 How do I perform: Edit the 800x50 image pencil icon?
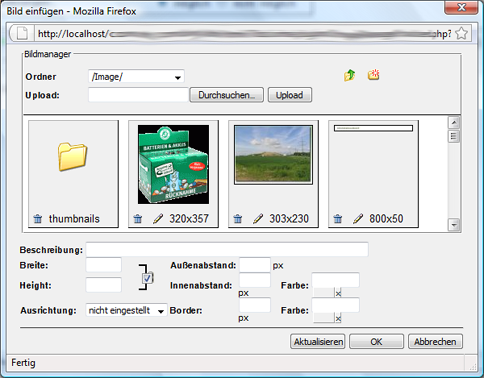pyautogui.click(x=358, y=219)
